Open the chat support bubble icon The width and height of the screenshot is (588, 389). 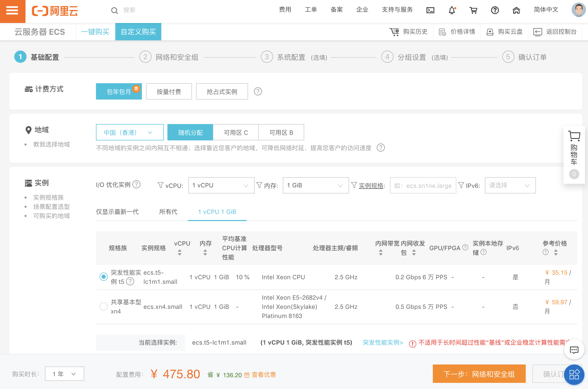(x=574, y=350)
